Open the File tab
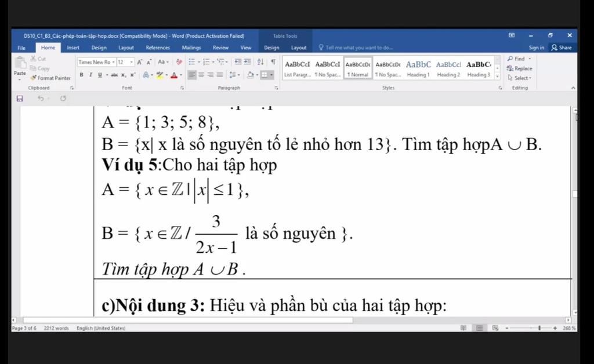This screenshot has height=364, width=594. pyautogui.click(x=21, y=48)
